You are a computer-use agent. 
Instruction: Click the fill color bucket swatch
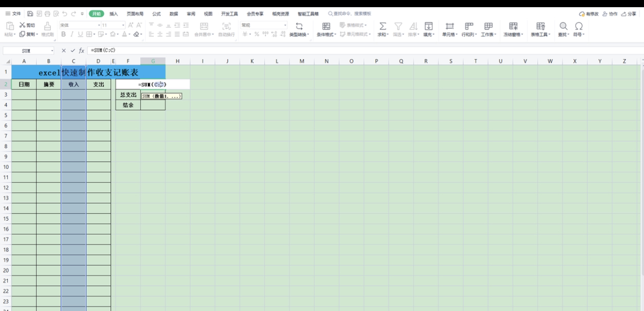point(112,34)
